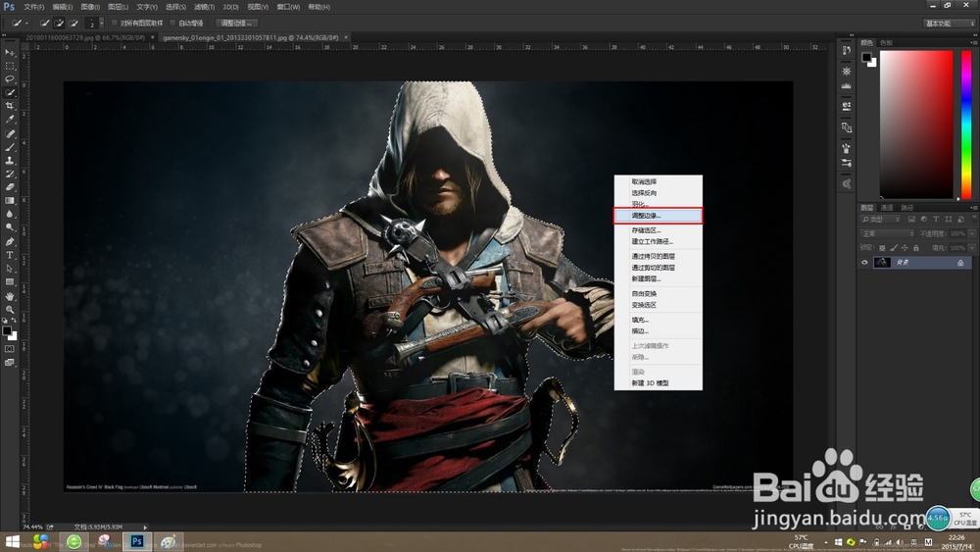This screenshot has height=552, width=980.
Task: Open the 滤镜(T) menu
Action: click(204, 7)
